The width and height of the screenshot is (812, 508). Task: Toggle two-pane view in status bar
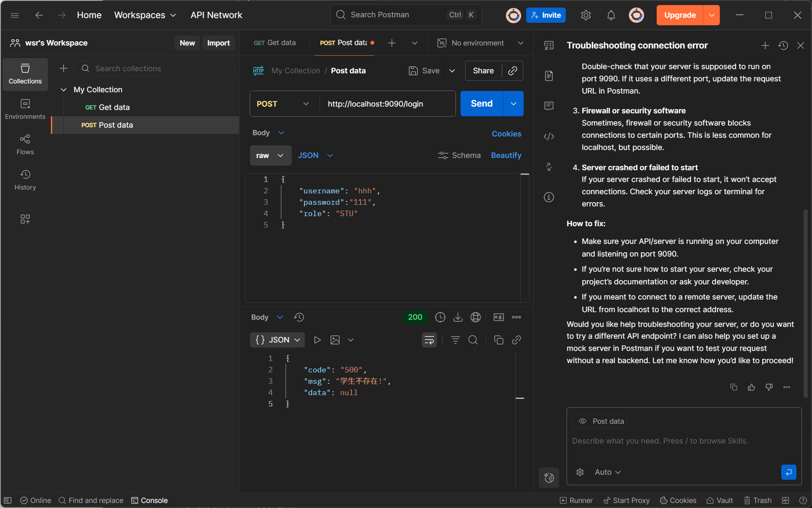[x=785, y=500]
